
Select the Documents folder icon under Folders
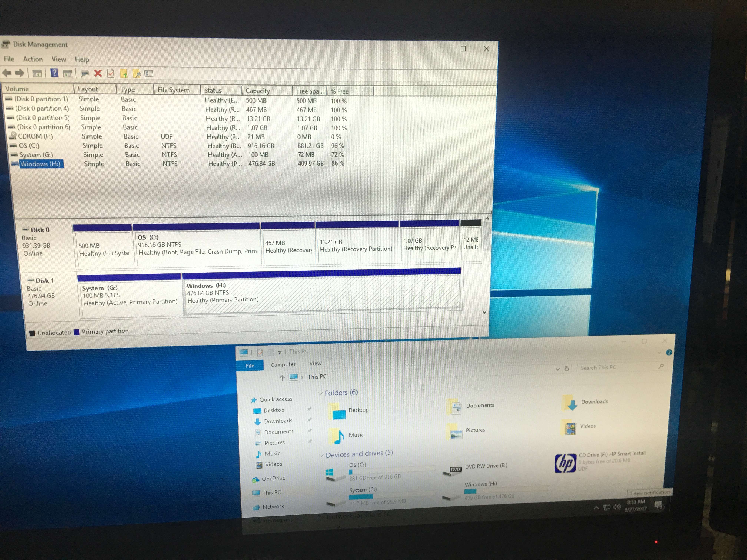click(x=454, y=407)
